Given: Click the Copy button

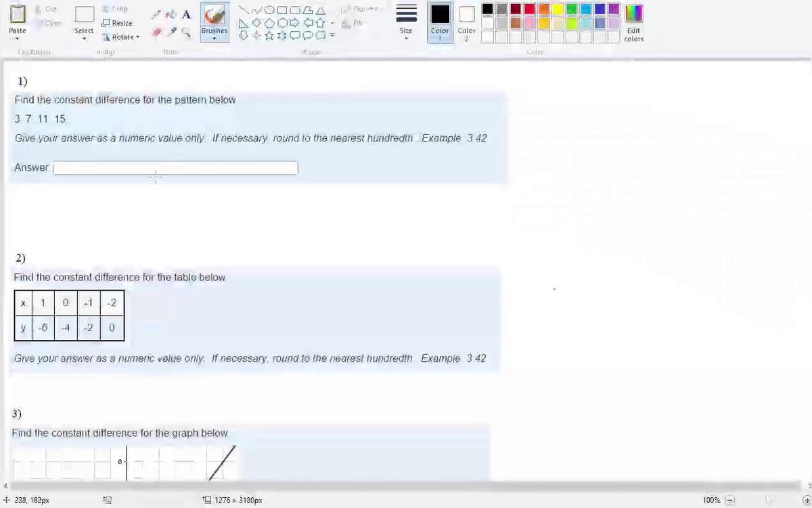Looking at the screenshot, I should 49,23.
